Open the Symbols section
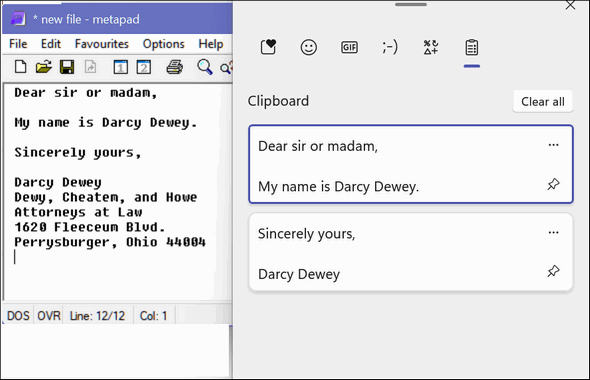This screenshot has width=590, height=380. [x=431, y=47]
